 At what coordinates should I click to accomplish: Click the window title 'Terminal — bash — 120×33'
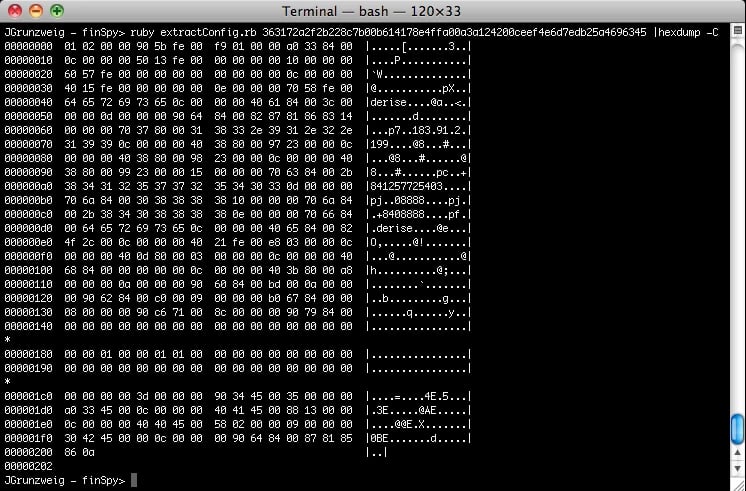pyautogui.click(x=372, y=11)
